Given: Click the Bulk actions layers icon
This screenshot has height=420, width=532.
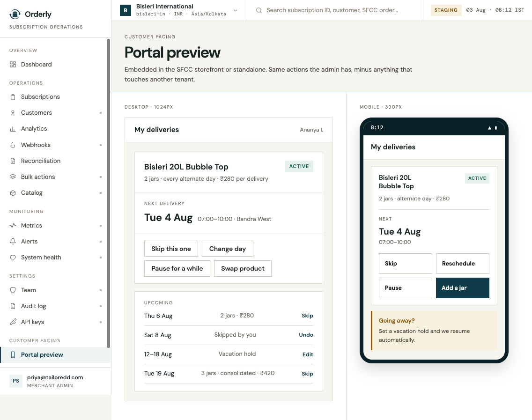Looking at the screenshot, I should click(13, 177).
